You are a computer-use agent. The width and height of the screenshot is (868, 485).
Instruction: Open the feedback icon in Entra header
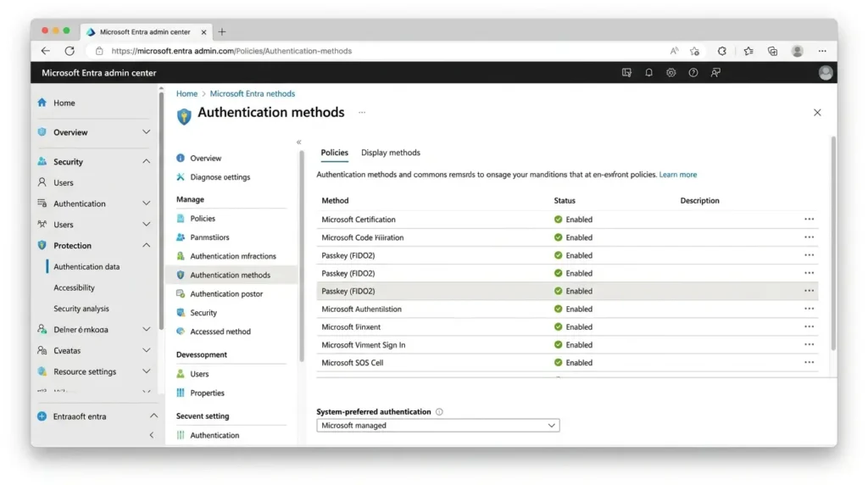(x=715, y=73)
